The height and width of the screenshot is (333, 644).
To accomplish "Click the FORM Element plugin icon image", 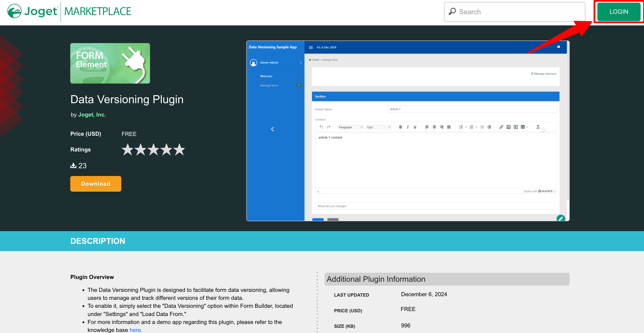I will [x=110, y=63].
